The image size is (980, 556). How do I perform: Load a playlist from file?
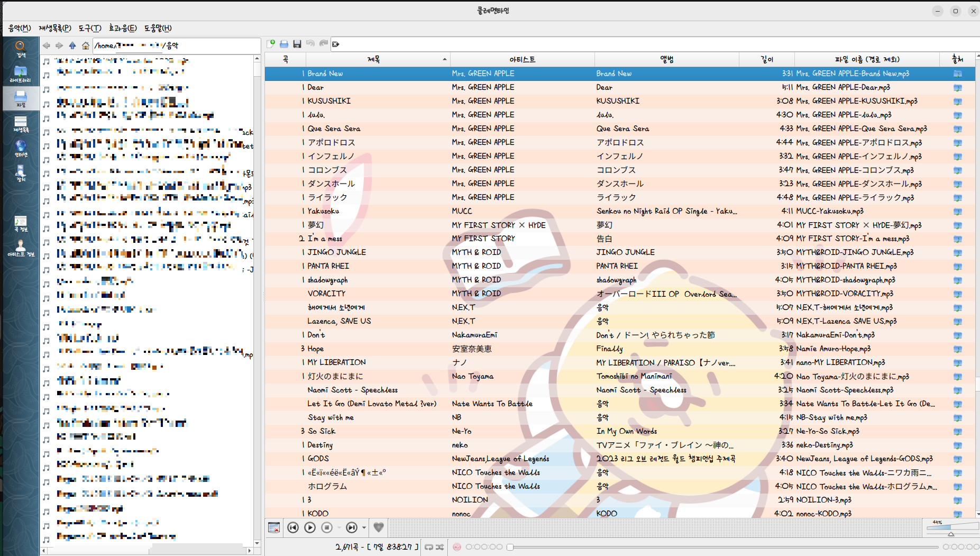284,44
